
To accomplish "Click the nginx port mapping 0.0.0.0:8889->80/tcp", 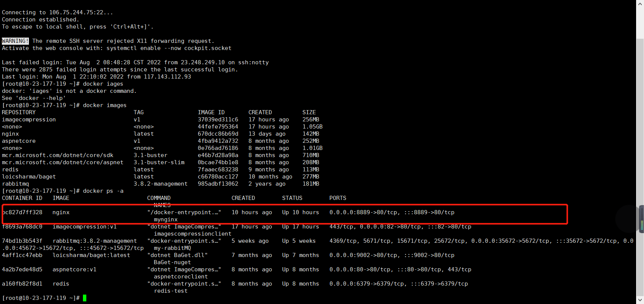I will tap(363, 212).
